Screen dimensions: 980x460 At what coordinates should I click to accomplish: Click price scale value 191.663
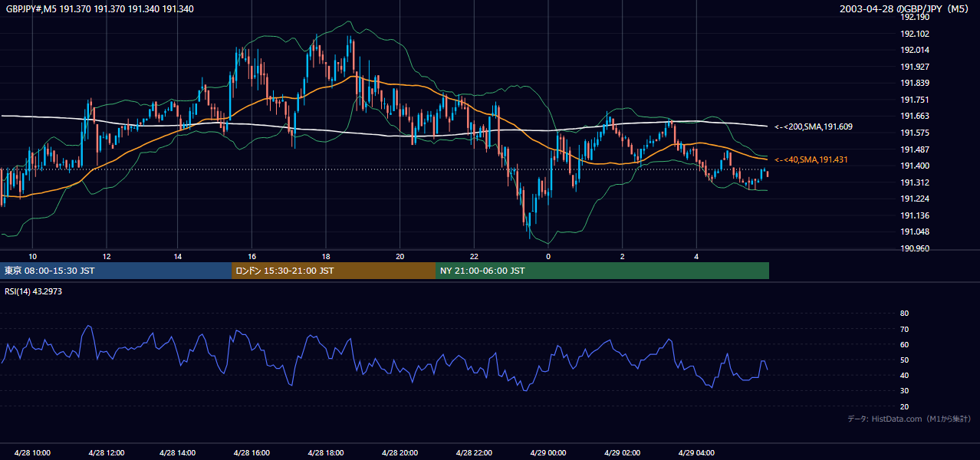[915, 117]
